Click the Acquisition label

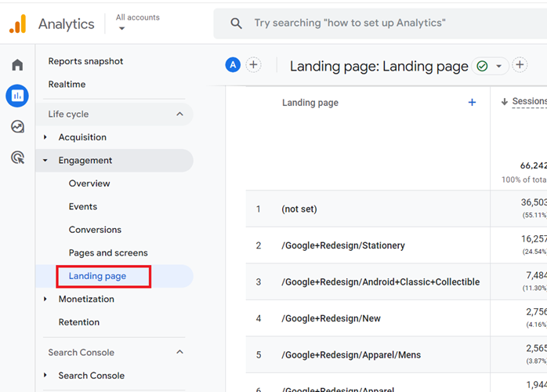pyautogui.click(x=82, y=137)
